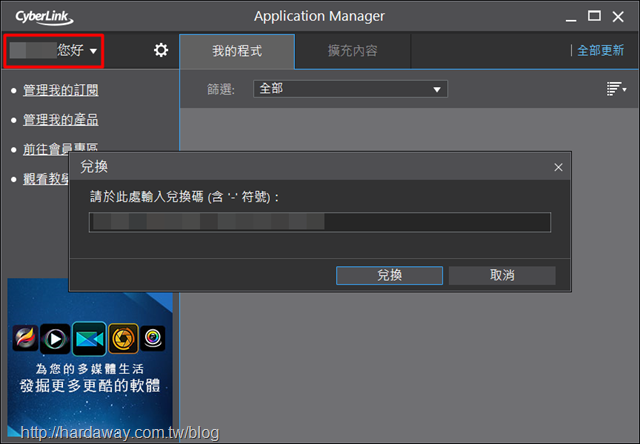This screenshot has width=640, height=444.
Task: Click the Power2Go flame icon in banner
Action: (x=25, y=338)
